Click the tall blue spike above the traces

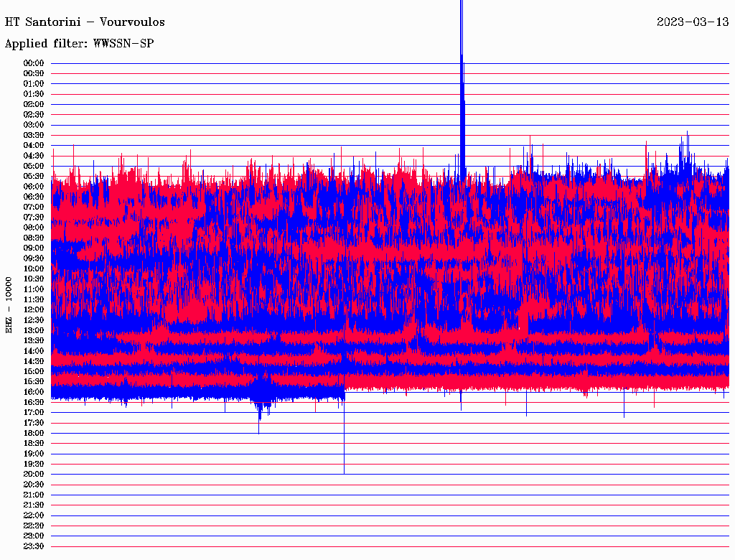coord(462,43)
